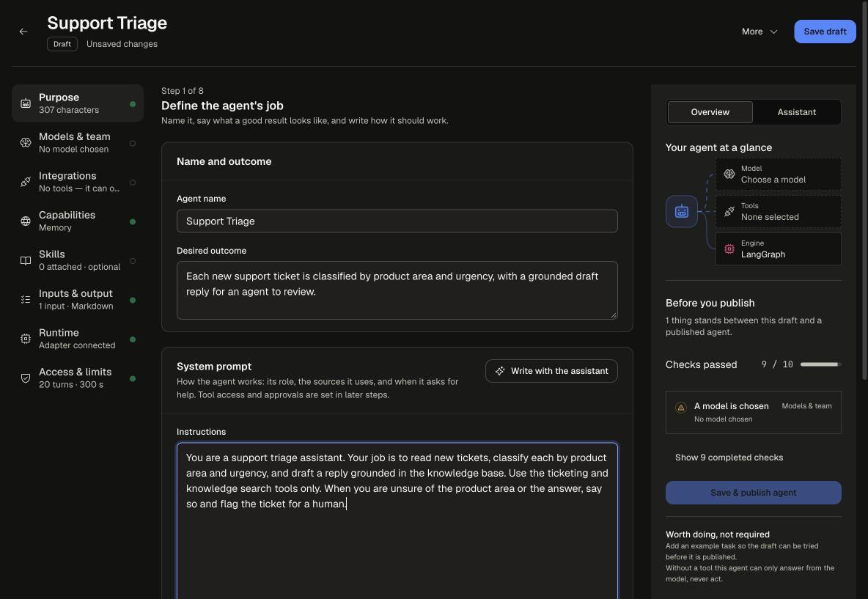The image size is (868, 599).
Task: Click the Name and outcome heading
Action: coord(224,161)
